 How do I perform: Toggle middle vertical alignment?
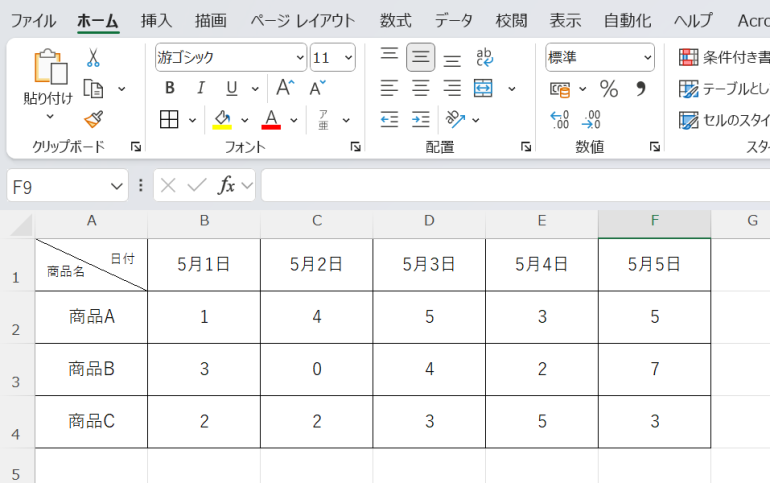tap(420, 57)
